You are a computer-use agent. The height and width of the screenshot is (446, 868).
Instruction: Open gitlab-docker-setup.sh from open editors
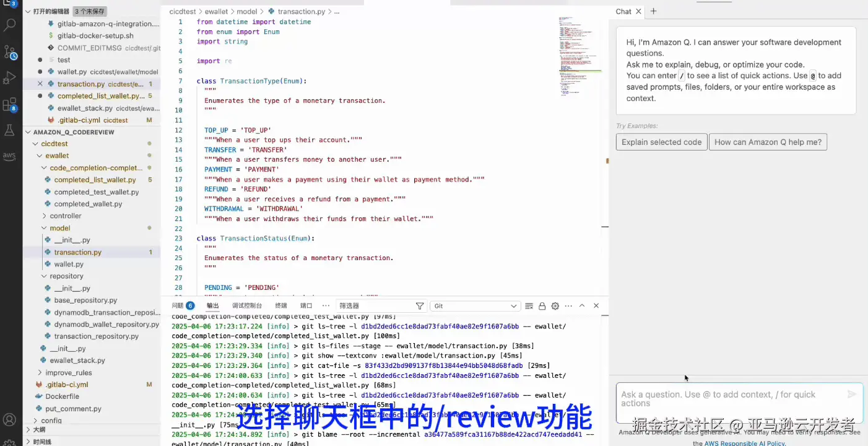point(95,36)
